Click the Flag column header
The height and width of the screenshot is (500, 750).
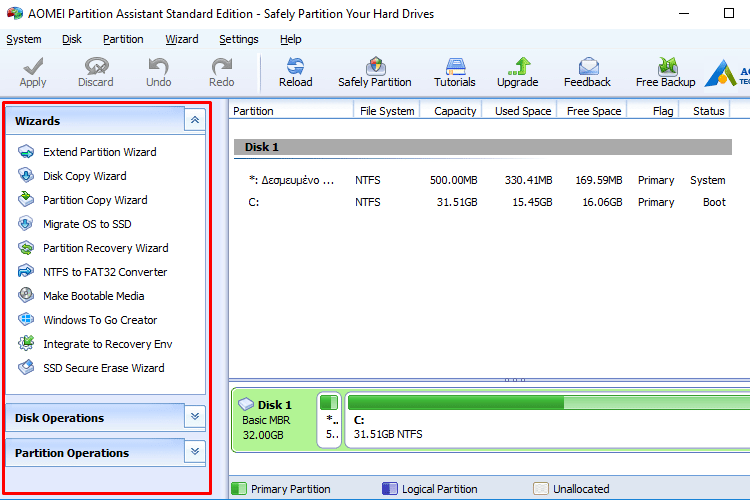[x=653, y=111]
